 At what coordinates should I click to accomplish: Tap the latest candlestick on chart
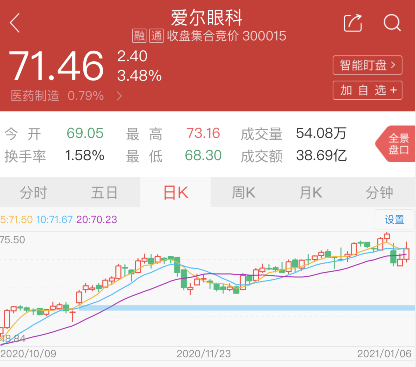406,252
